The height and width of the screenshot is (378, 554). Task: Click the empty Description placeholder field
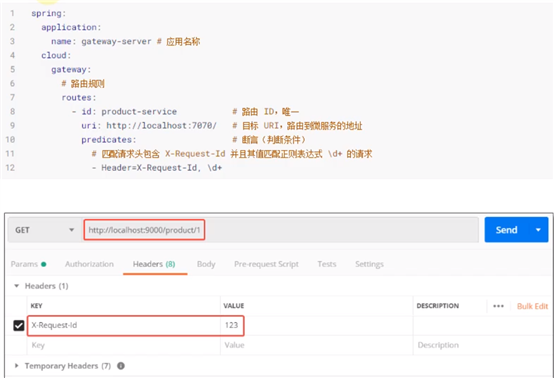pyautogui.click(x=482, y=345)
